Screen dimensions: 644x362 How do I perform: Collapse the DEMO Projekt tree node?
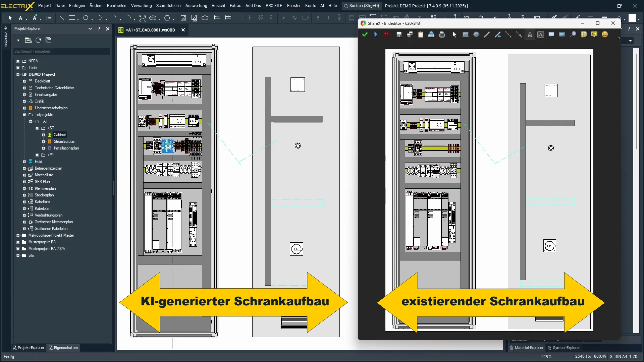click(x=18, y=74)
